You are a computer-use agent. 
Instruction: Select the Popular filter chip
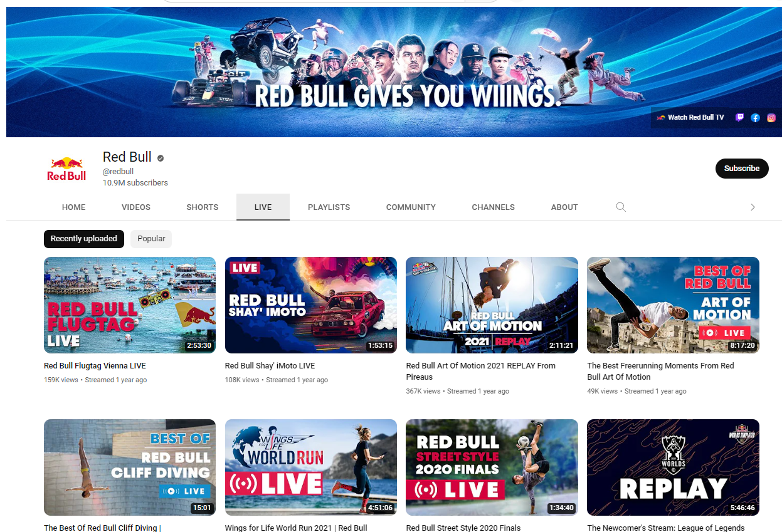click(151, 239)
